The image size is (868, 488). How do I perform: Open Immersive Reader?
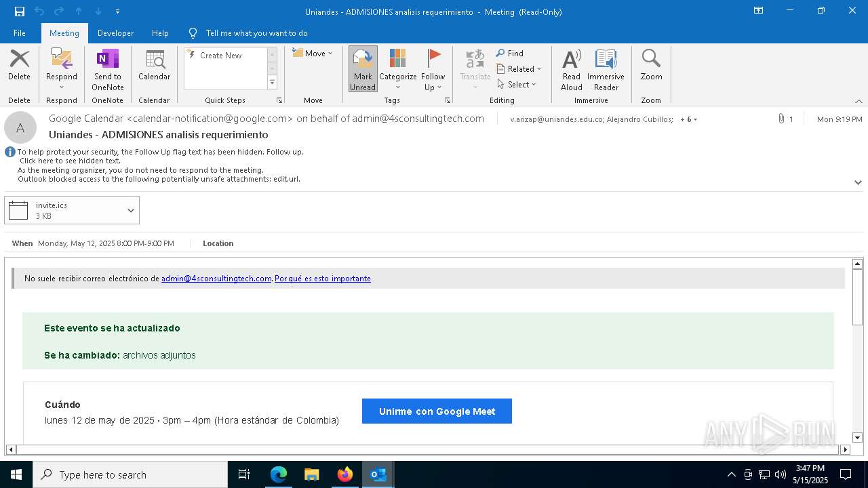click(x=606, y=69)
